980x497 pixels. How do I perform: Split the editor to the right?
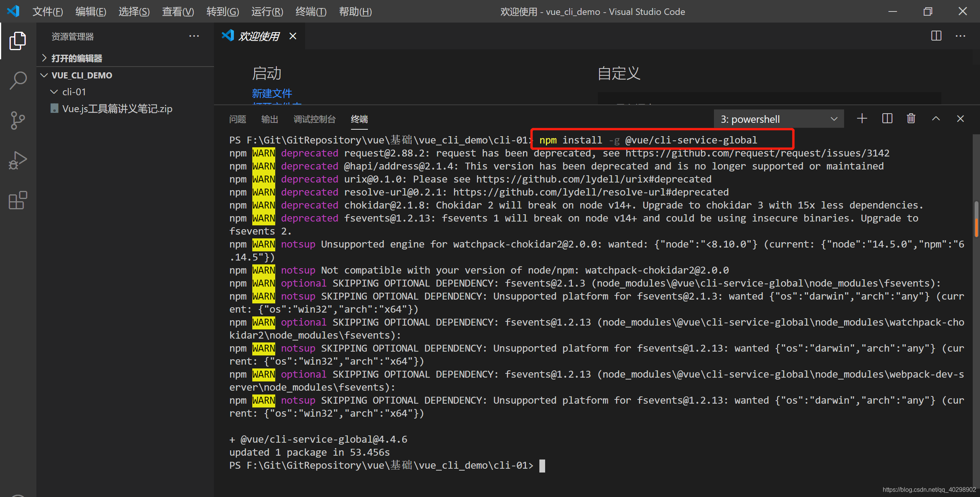(936, 36)
